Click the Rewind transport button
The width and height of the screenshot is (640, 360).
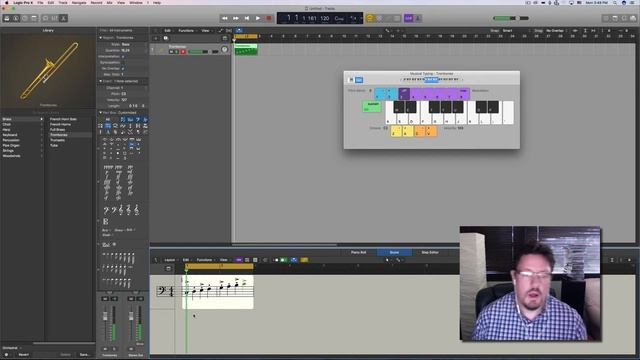tap(224, 18)
